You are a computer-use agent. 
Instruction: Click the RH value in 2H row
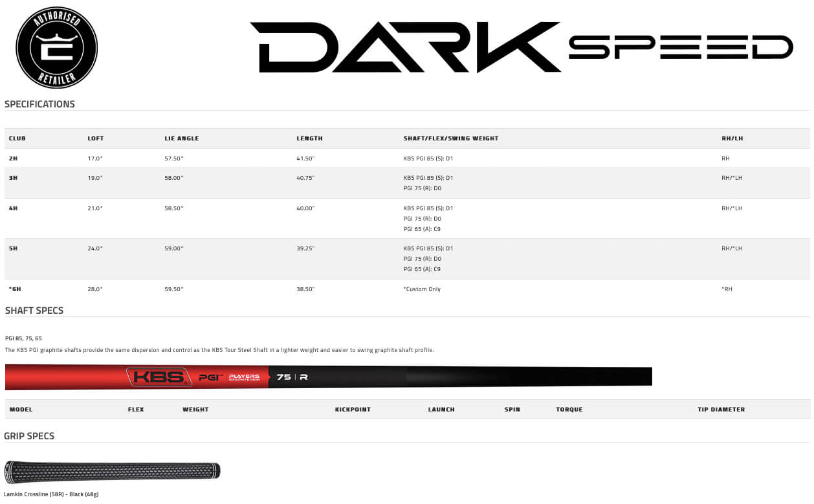pos(725,159)
